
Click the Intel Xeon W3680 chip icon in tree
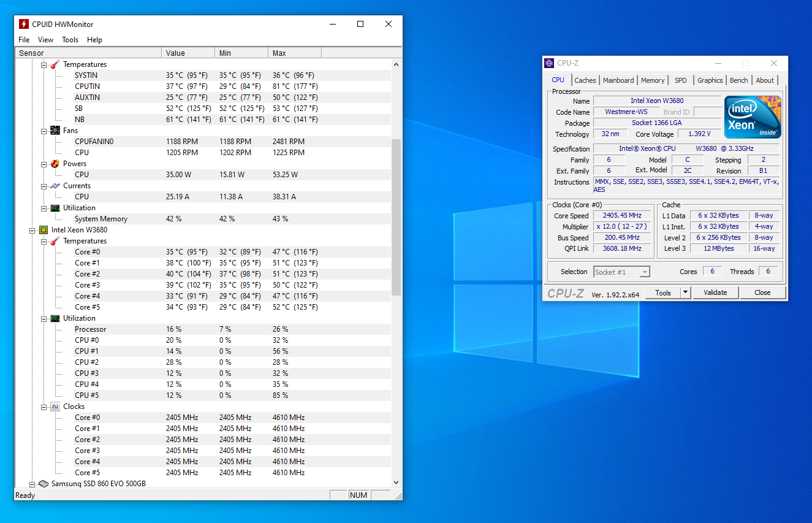pyautogui.click(x=44, y=230)
